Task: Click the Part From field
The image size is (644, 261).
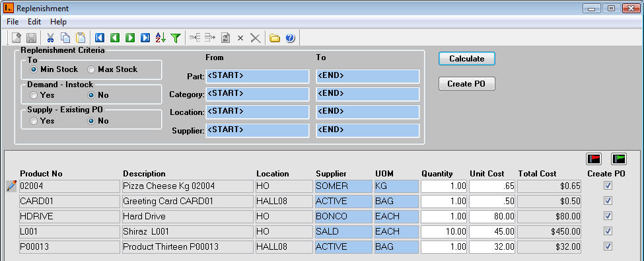Action: pyautogui.click(x=258, y=77)
